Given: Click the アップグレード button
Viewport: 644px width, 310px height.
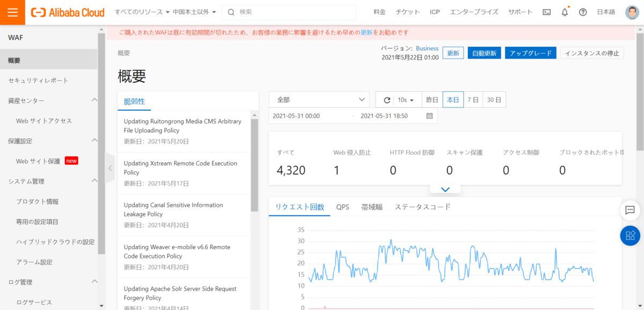Looking at the screenshot, I should [x=530, y=53].
